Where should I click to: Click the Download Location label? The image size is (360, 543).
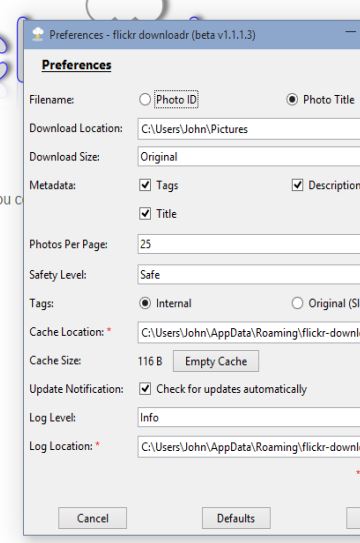pos(76,128)
